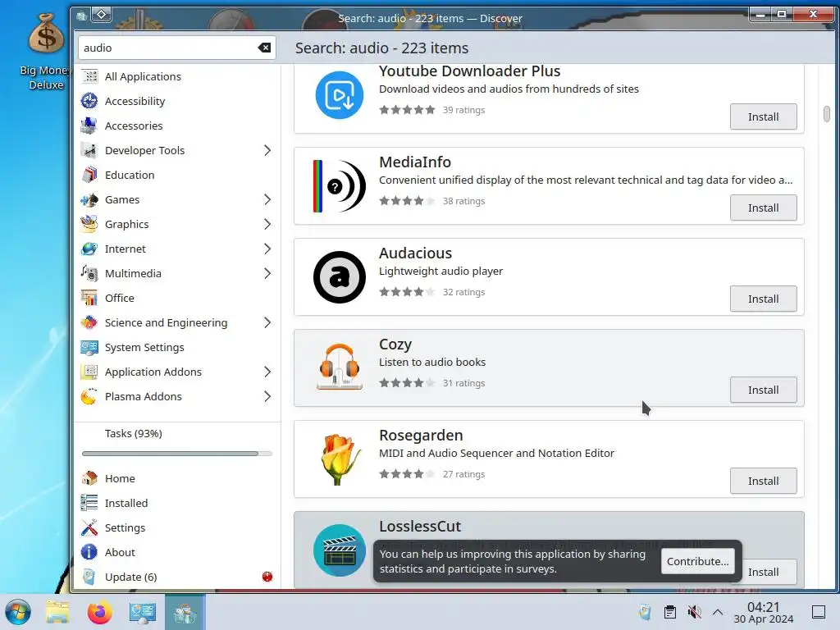Expand the Games category arrow
This screenshot has height=630, width=840.
[267, 200]
